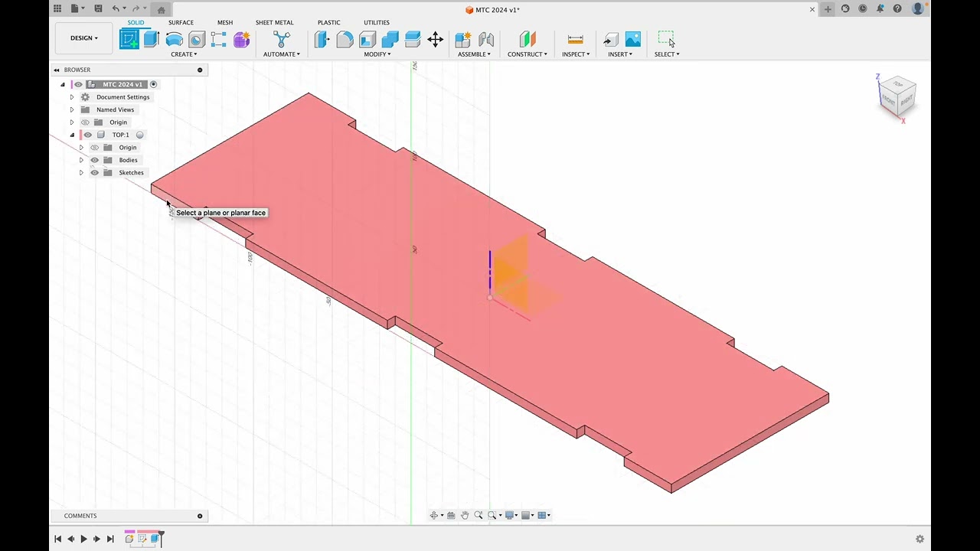Viewport: 980px width, 551px height.
Task: Click the Insert Canvas image icon
Action: coord(633,39)
